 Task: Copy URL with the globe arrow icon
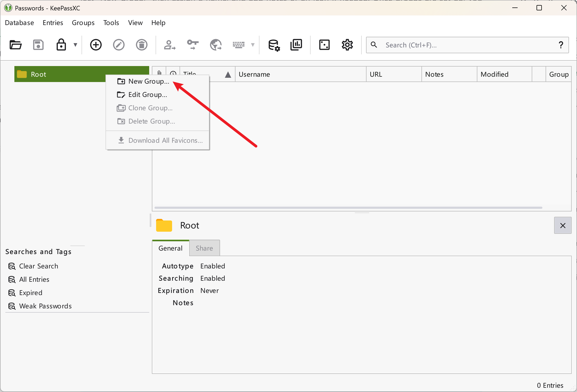point(216,45)
